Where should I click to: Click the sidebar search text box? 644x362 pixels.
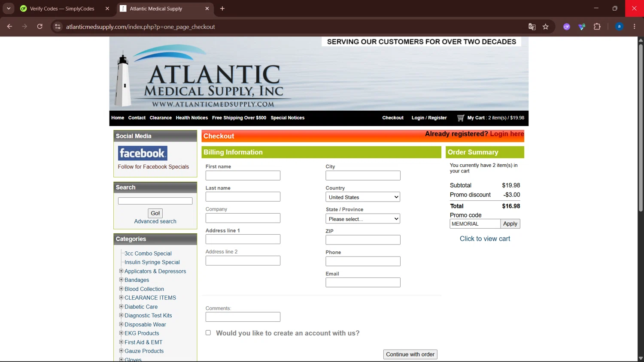155,201
